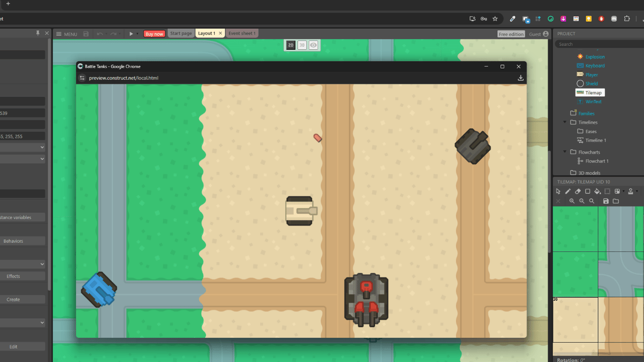Toggle the eye preview visibility button
The height and width of the screenshot is (362, 644).
313,45
